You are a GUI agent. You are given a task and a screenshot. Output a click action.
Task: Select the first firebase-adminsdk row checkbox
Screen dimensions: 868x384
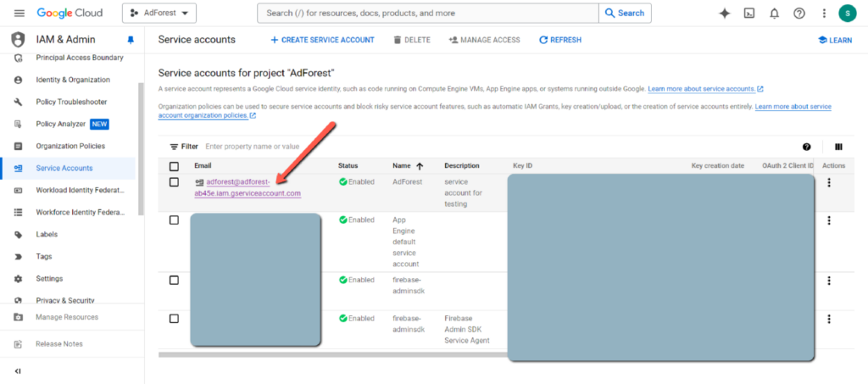click(174, 280)
